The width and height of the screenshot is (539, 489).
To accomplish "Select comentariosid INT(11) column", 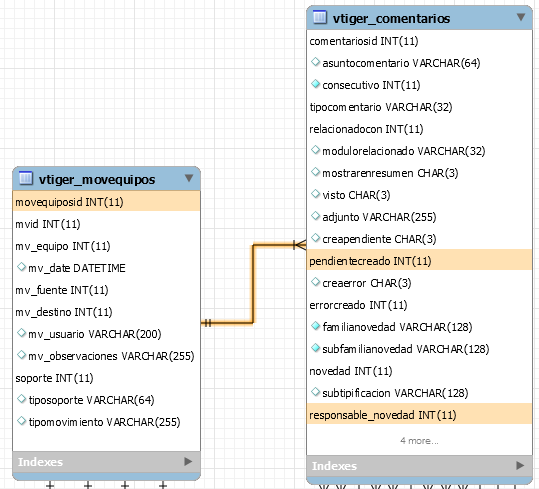I will point(419,41).
